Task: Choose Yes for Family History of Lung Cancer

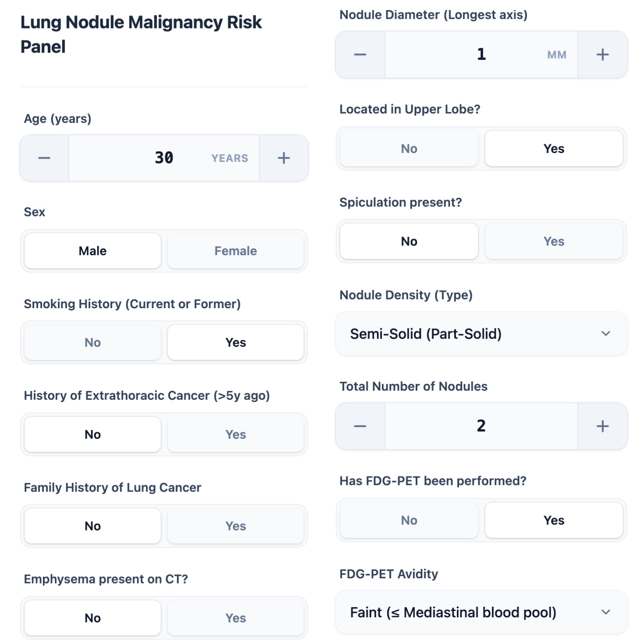Action: click(x=235, y=526)
